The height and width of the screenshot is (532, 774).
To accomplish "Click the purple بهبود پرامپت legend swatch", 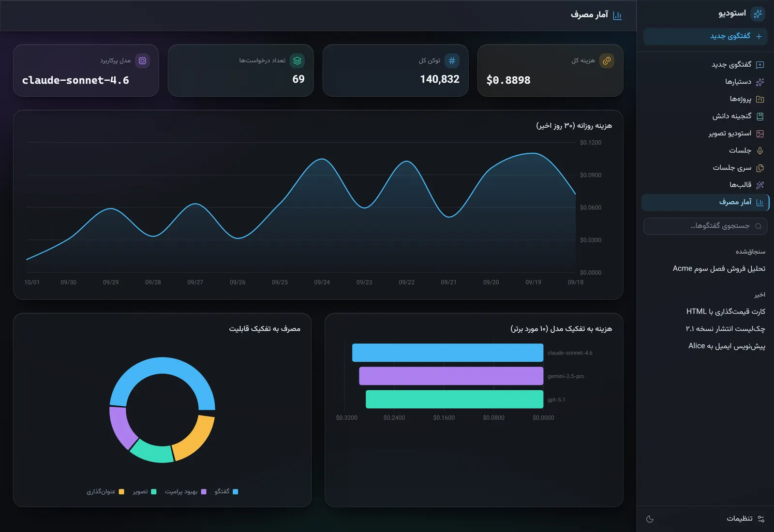I will pos(204,492).
